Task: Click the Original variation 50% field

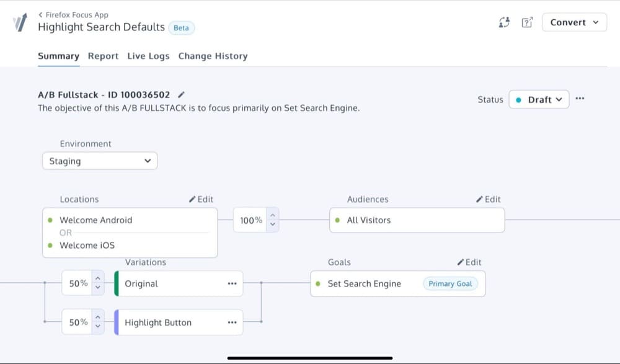Action: [78, 283]
